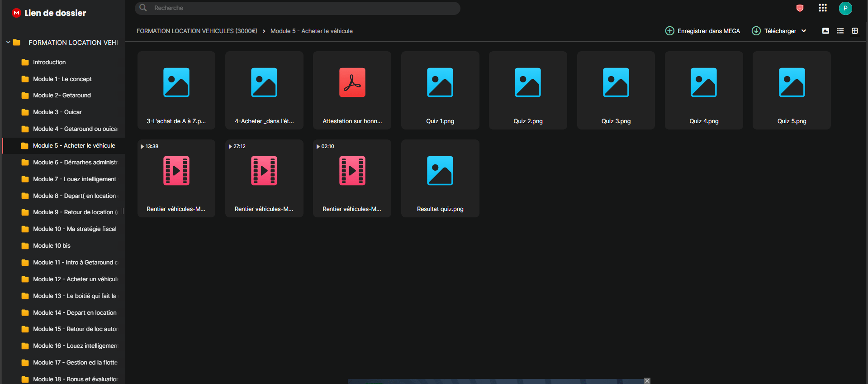The image size is (868, 384).
Task: Play the 02:10 Rentier véhicules video
Action: point(352,178)
